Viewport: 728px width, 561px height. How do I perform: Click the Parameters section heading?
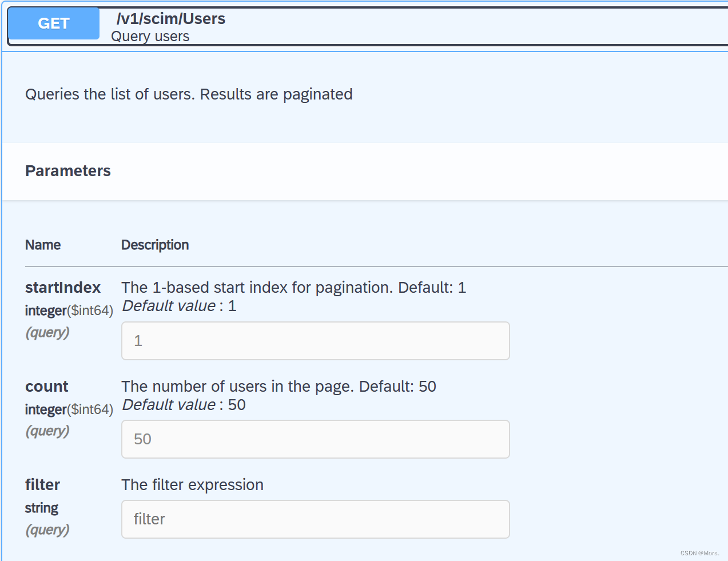click(x=68, y=171)
